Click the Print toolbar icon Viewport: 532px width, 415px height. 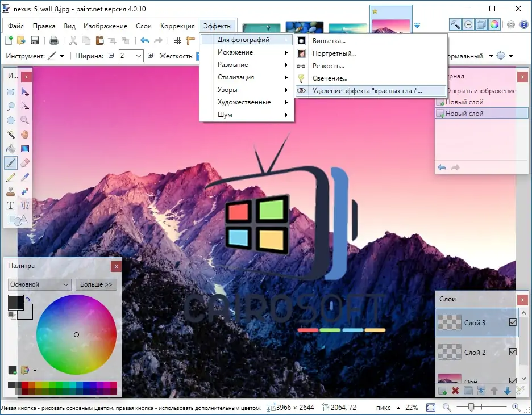point(53,41)
